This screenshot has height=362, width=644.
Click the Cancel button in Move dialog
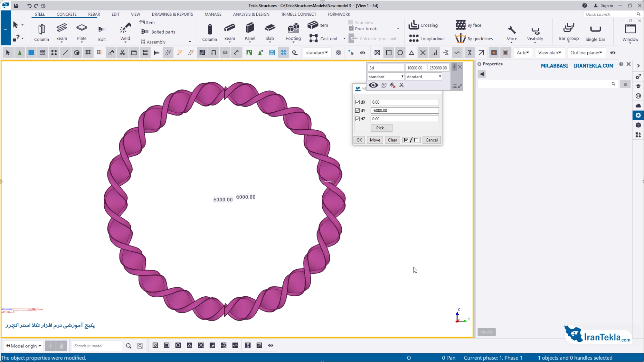click(431, 140)
